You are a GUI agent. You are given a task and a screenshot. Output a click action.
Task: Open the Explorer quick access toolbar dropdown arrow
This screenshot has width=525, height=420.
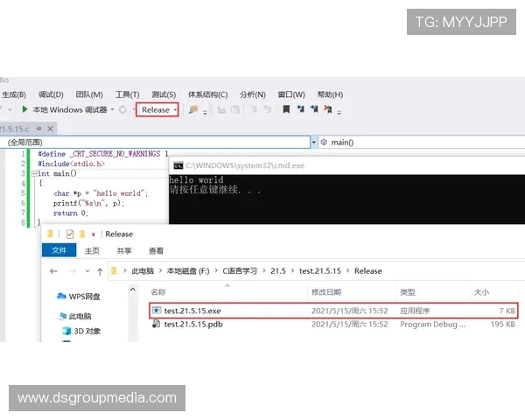point(94,234)
